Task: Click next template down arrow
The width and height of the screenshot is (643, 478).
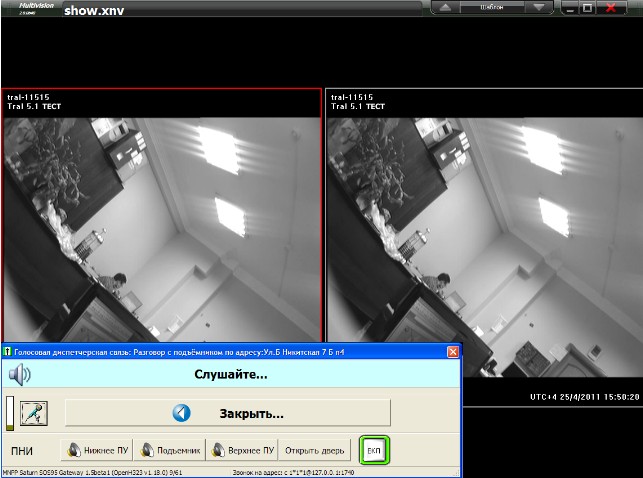Action: [x=539, y=7]
